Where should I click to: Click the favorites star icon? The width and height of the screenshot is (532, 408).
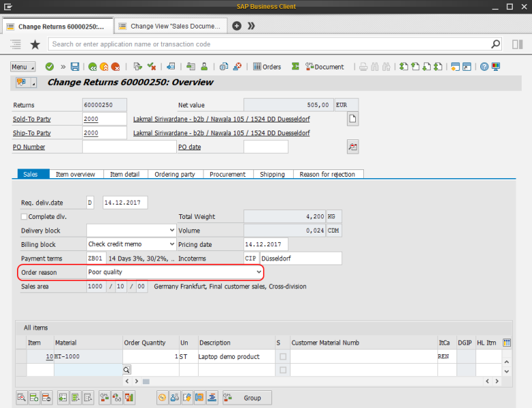(35, 44)
